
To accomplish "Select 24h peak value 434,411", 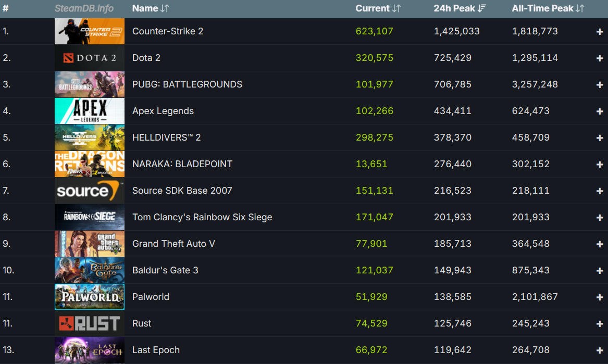I will coord(453,111).
